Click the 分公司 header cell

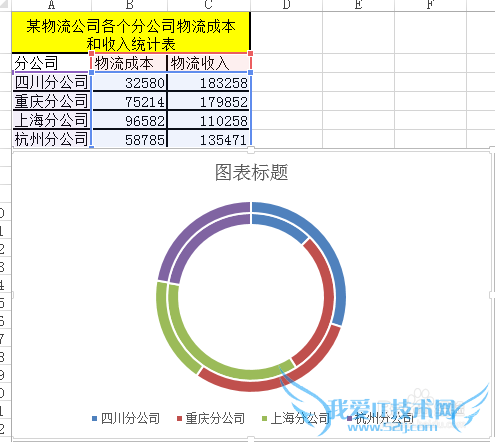coord(51,63)
